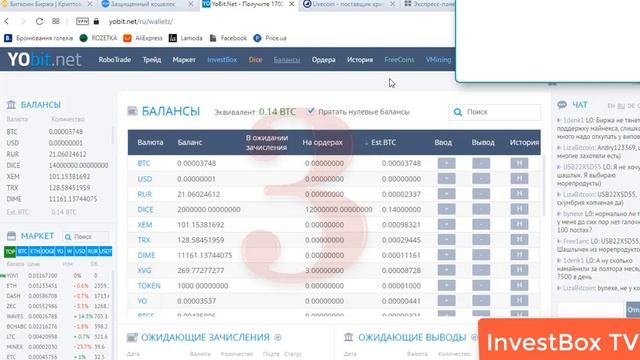Open the InvestBox menu item
Viewport: 640px width, 360px height.
click(222, 60)
